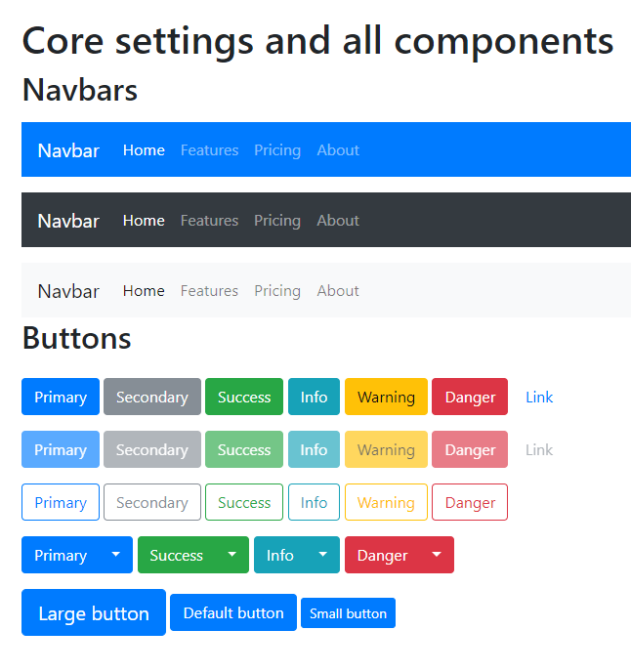Click the outlined Success button
The width and height of the screenshot is (631, 672).
[x=244, y=502]
